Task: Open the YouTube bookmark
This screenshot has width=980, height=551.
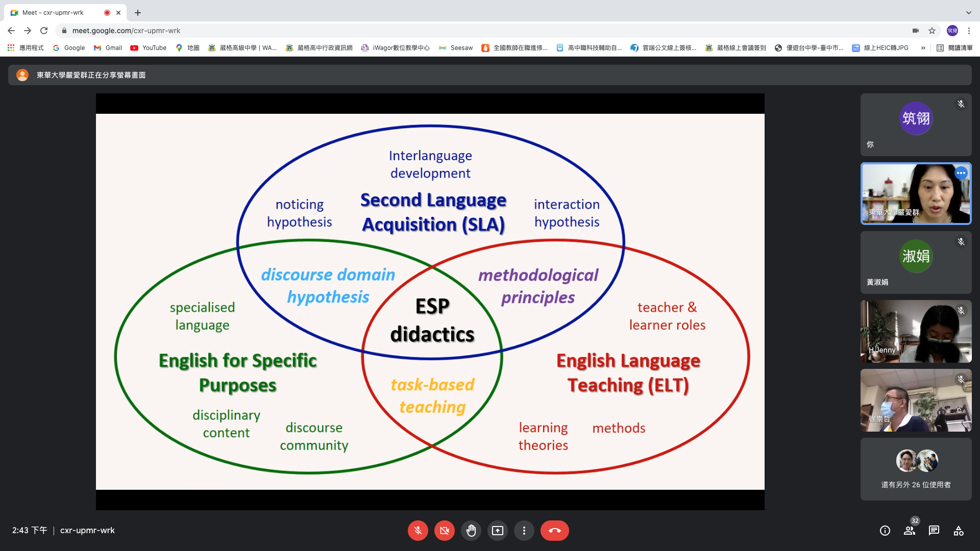Action: point(149,48)
